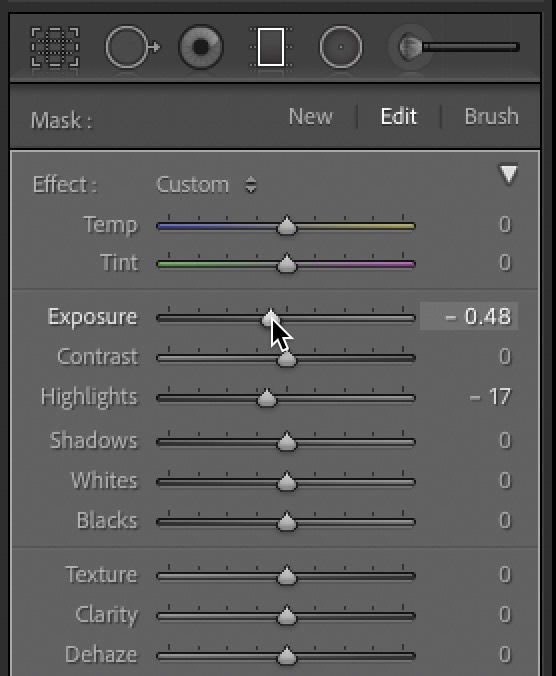Select the Spot Removal tool
Image resolution: width=556 pixels, height=676 pixels.
[x=132, y=47]
